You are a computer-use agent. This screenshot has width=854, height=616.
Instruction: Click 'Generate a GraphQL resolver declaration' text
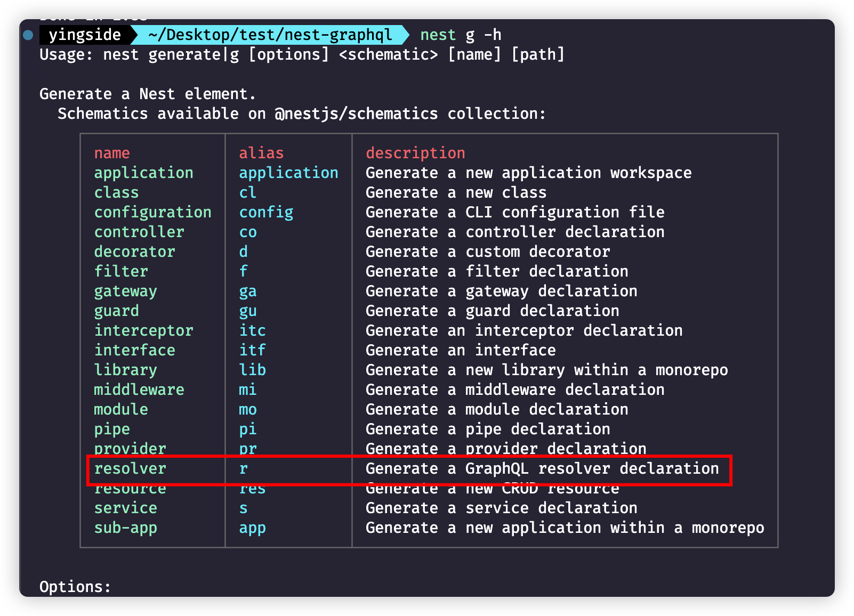(x=542, y=469)
